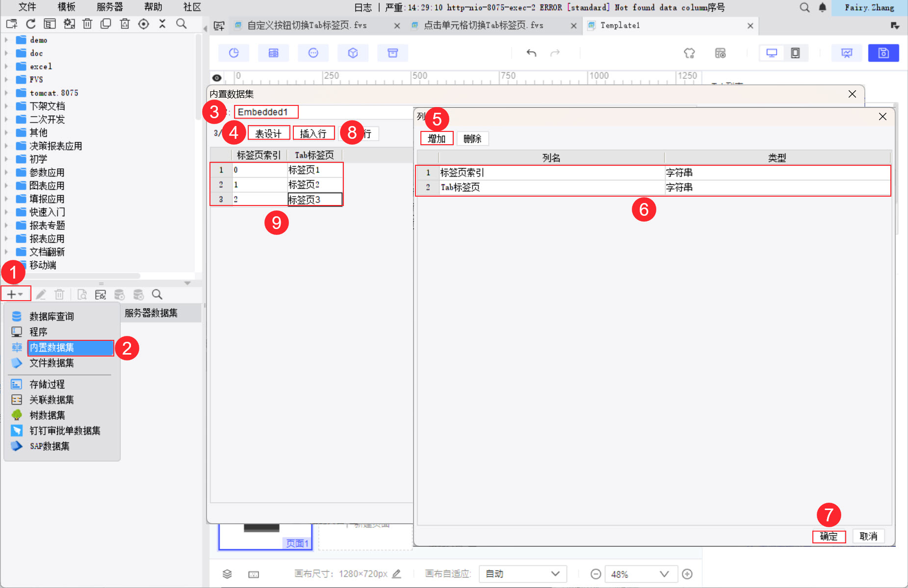Switch to 点击单元格切换Tab标签页.fvs tab
Image resolution: width=908 pixels, height=588 pixels.
[x=494, y=26]
